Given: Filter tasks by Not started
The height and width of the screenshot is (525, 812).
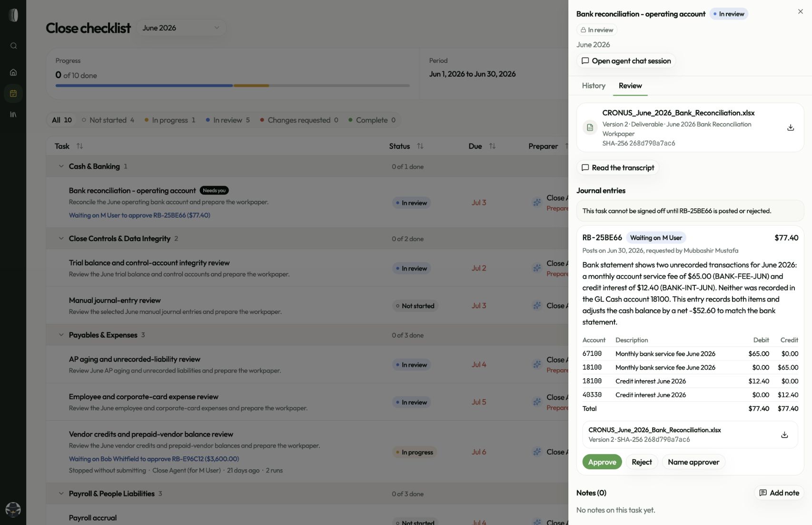Looking at the screenshot, I should tap(108, 120).
